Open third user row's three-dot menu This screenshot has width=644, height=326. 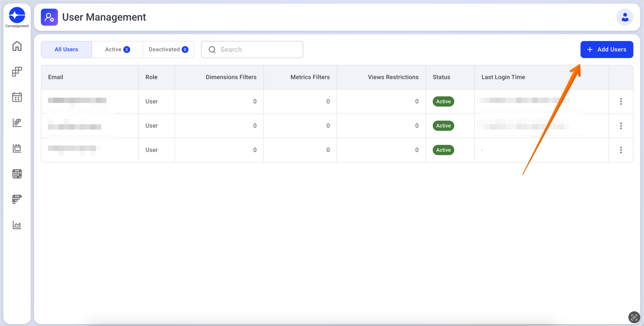pos(621,150)
